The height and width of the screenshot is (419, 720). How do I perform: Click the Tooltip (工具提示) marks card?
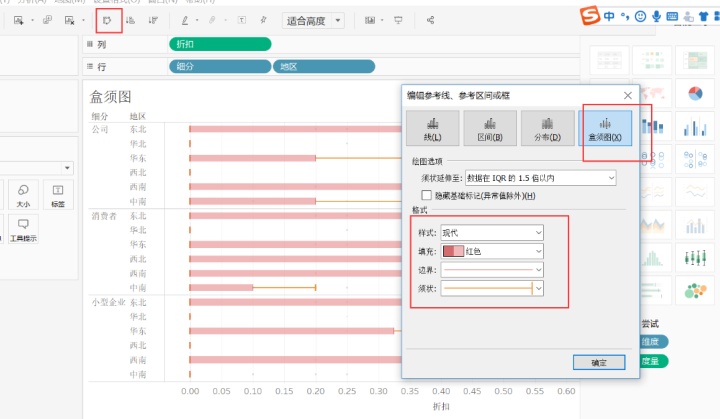pos(23,229)
